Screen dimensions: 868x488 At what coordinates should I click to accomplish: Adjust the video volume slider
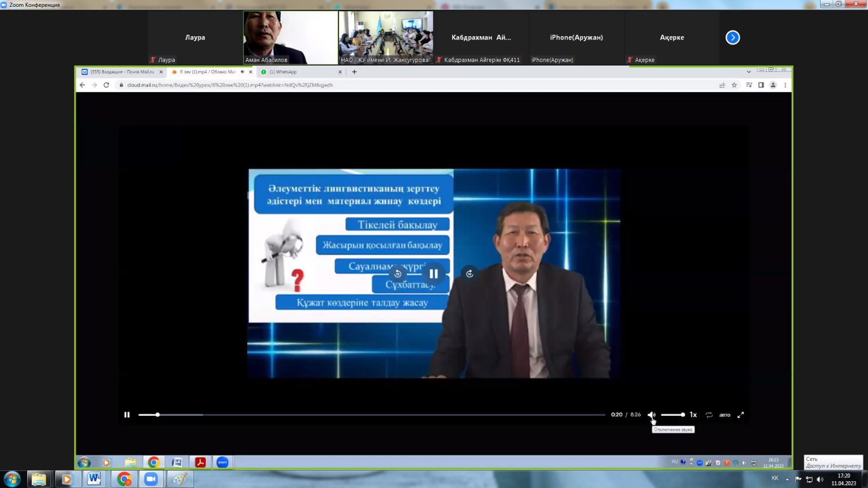pyautogui.click(x=672, y=415)
